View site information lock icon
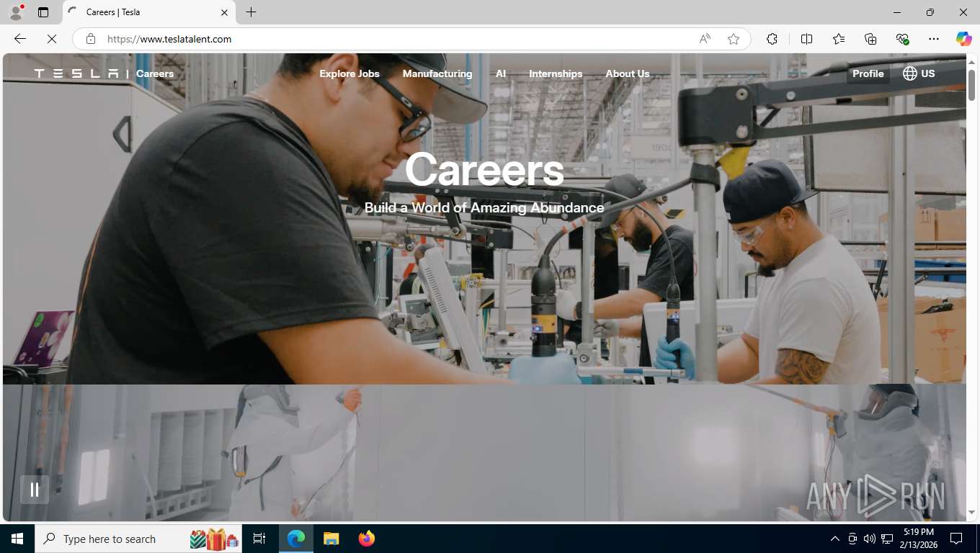 pyautogui.click(x=91, y=39)
